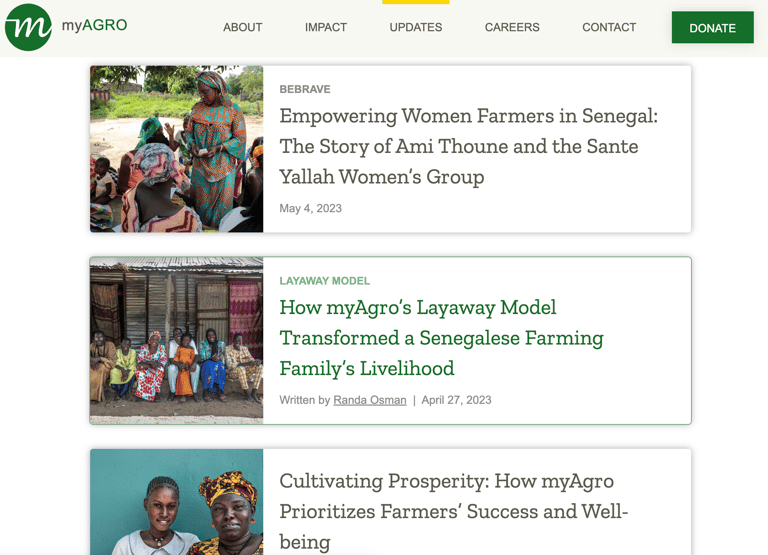The height and width of the screenshot is (555, 768).
Task: Open the Layaway Model Transformed article headline
Action: pos(441,338)
